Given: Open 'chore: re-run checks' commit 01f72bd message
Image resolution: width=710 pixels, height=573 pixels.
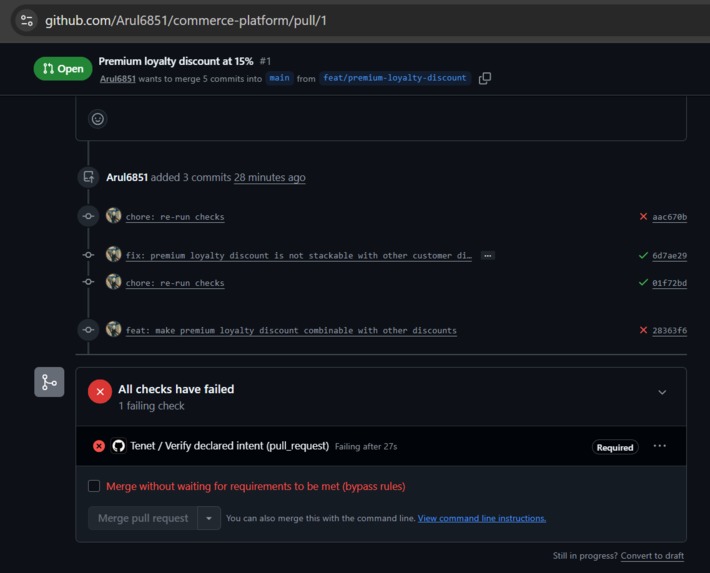Looking at the screenshot, I should pyautogui.click(x=175, y=283).
